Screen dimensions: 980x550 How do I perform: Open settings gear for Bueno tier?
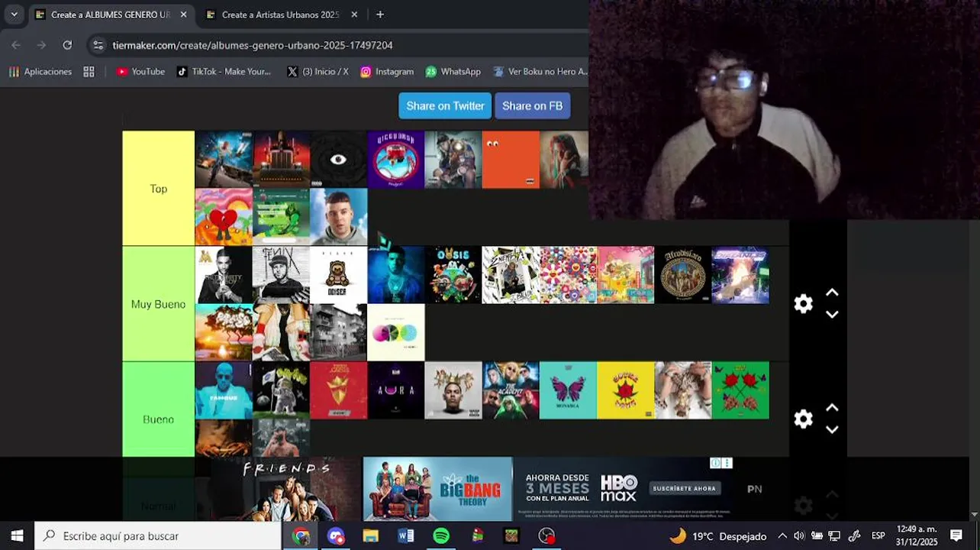coord(803,419)
